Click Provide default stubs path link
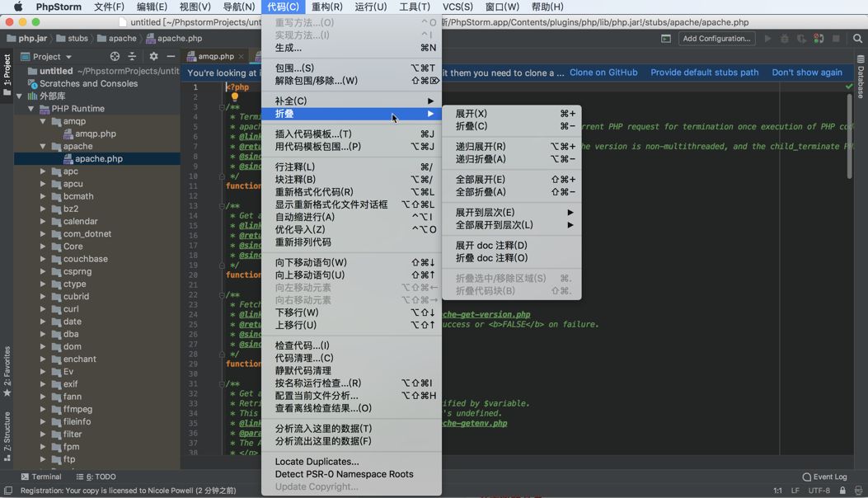The image size is (868, 498). pos(704,73)
